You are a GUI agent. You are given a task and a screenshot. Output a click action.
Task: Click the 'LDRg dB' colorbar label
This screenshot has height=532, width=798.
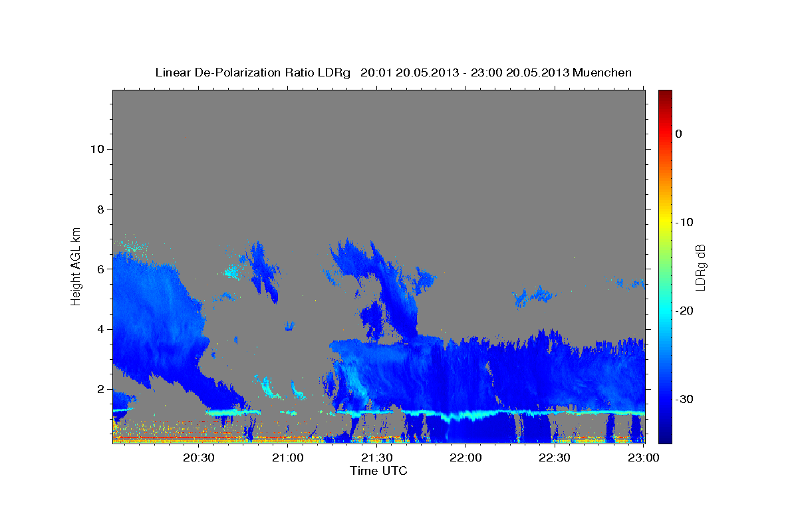point(700,267)
